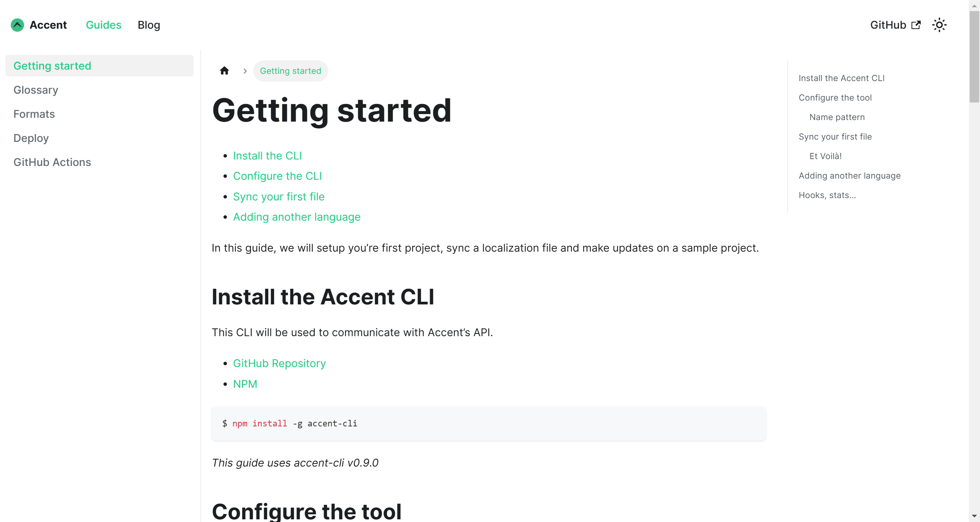
Task: Open the Guides navigation tab
Action: click(x=103, y=25)
